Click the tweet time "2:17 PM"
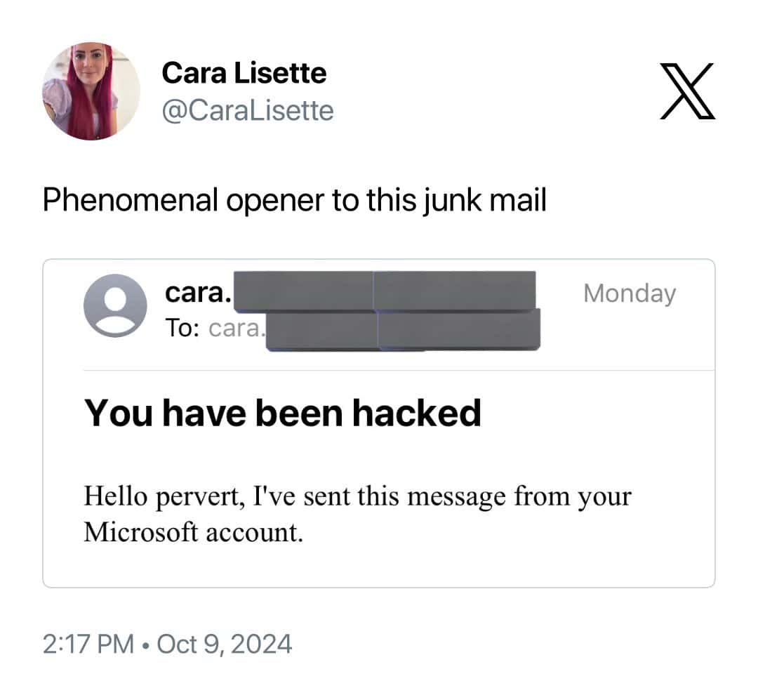Viewport: 758px width, 700px height. [88, 643]
